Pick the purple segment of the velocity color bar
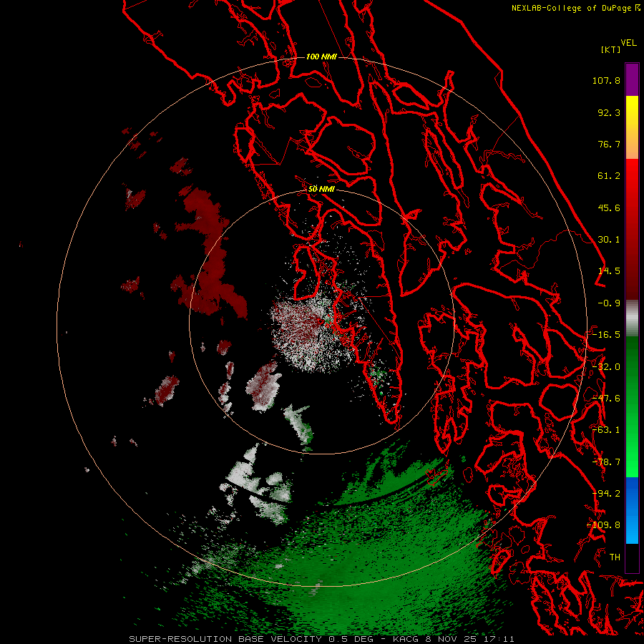Viewport: 644px width, 644px height. [x=632, y=79]
